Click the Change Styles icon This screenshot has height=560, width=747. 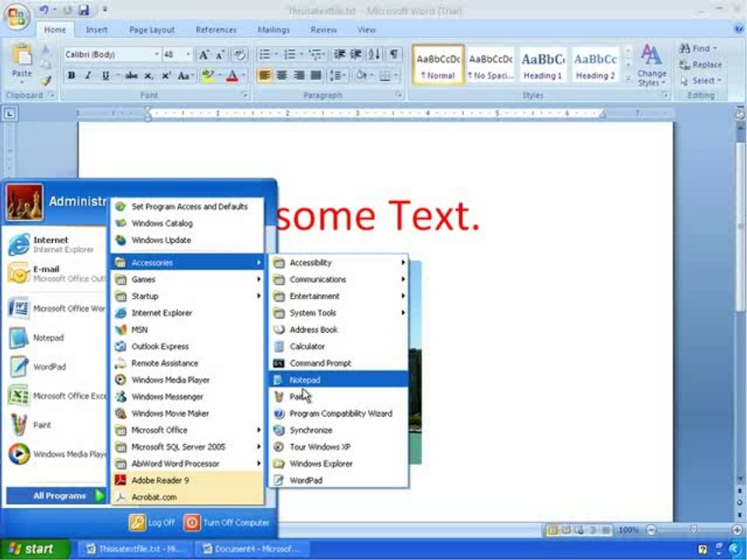pyautogui.click(x=651, y=65)
